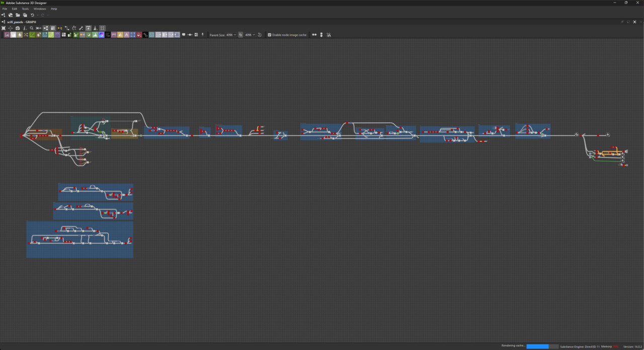Image resolution: width=644 pixels, height=350 pixels.
Task: Open the broom clean-up dropdown
Action: pyautogui.click(x=95, y=28)
